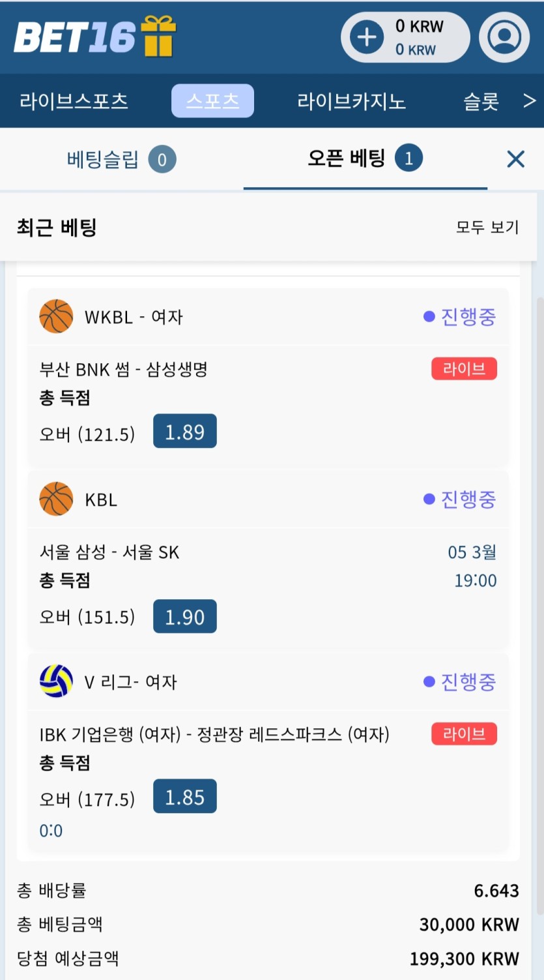Expand more navigation with right arrow

530,100
